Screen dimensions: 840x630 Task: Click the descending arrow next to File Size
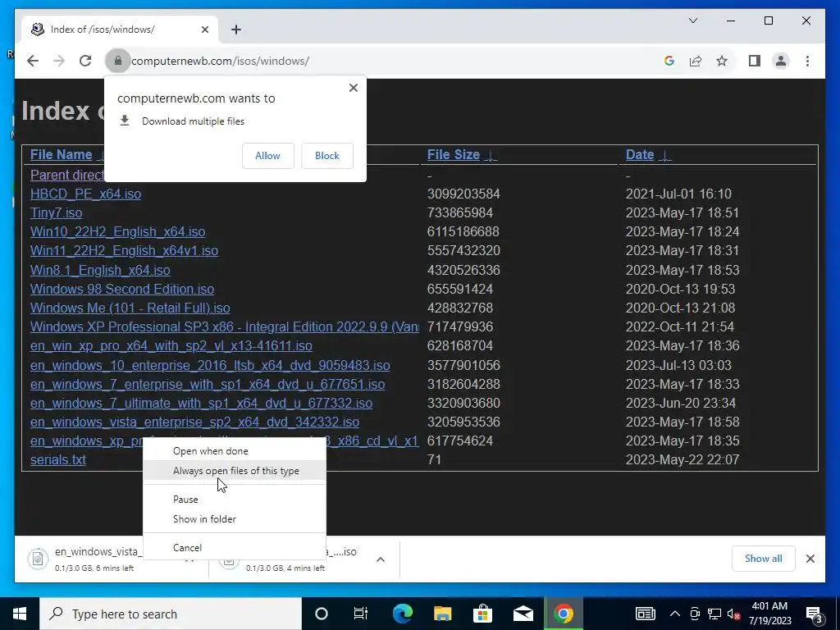coord(491,156)
